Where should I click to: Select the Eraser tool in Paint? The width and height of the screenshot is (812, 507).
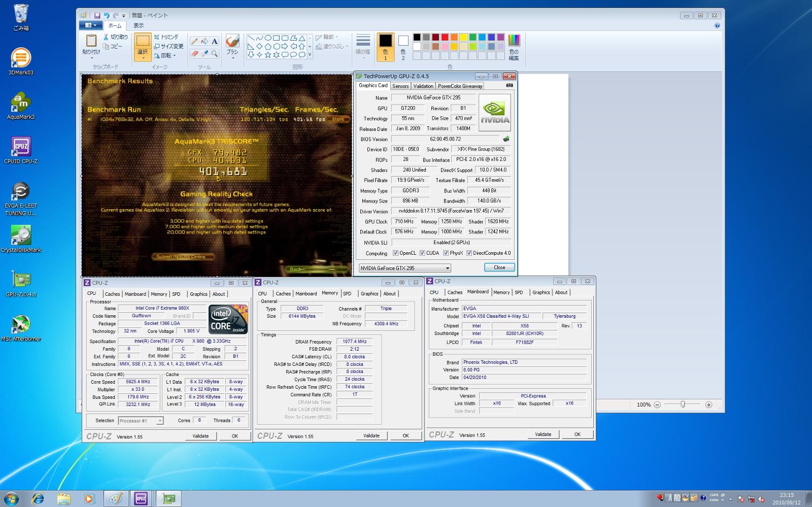pyautogui.click(x=194, y=53)
